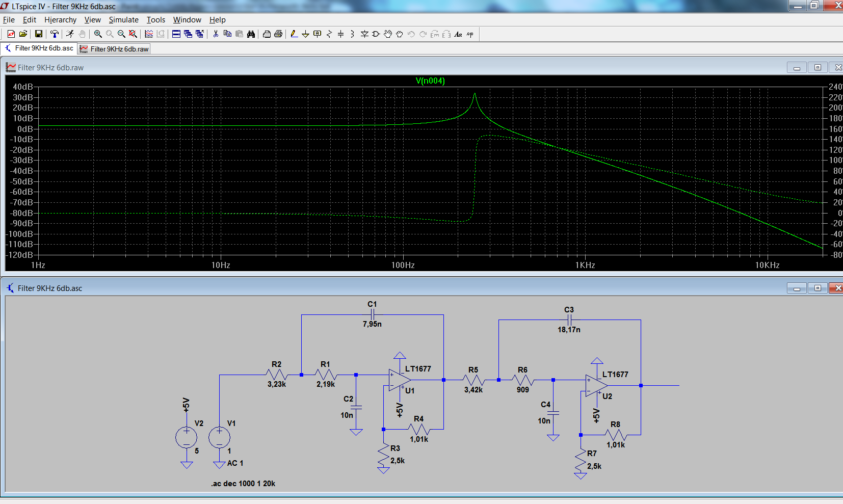The image size is (843, 504).
Task: Click the Find binoculars icon
Action: [x=251, y=34]
